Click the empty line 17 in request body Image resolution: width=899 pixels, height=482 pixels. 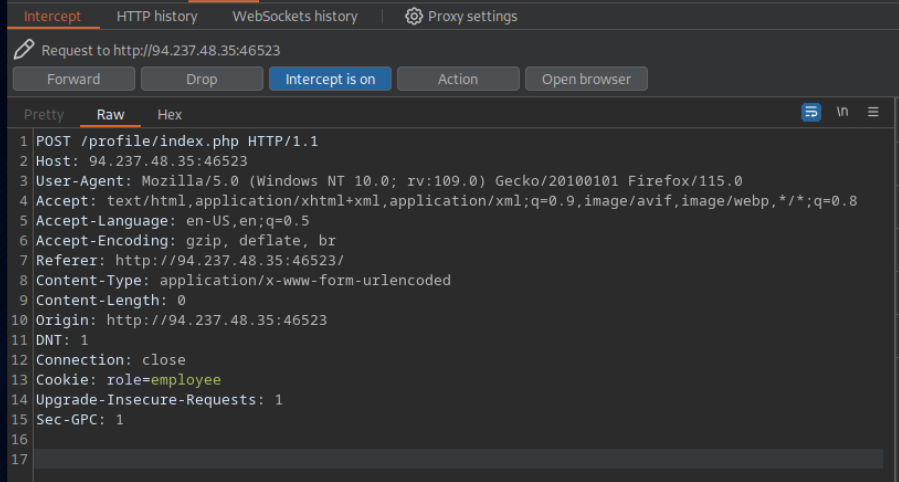pyautogui.click(x=400, y=459)
